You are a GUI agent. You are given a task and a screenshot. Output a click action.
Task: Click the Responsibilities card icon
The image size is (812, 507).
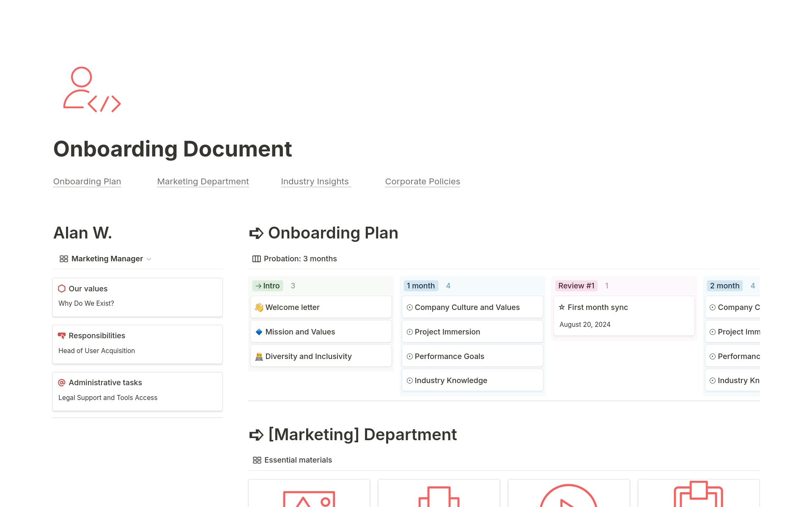point(62,336)
